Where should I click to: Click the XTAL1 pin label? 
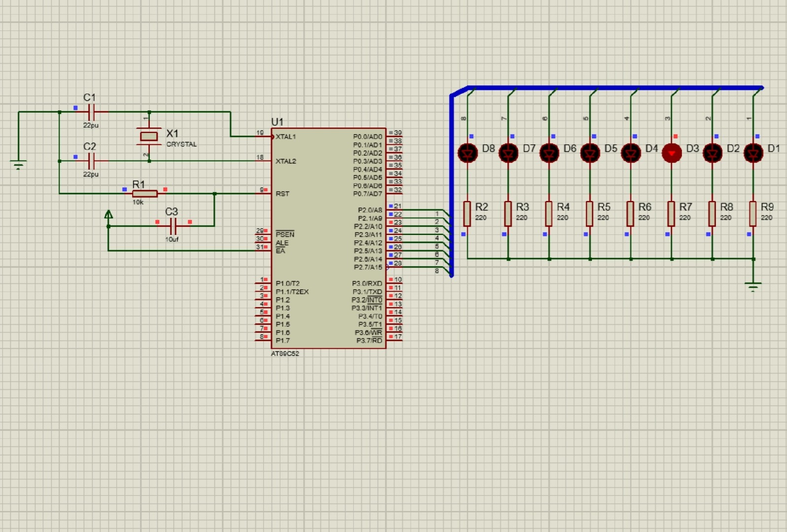tap(286, 137)
